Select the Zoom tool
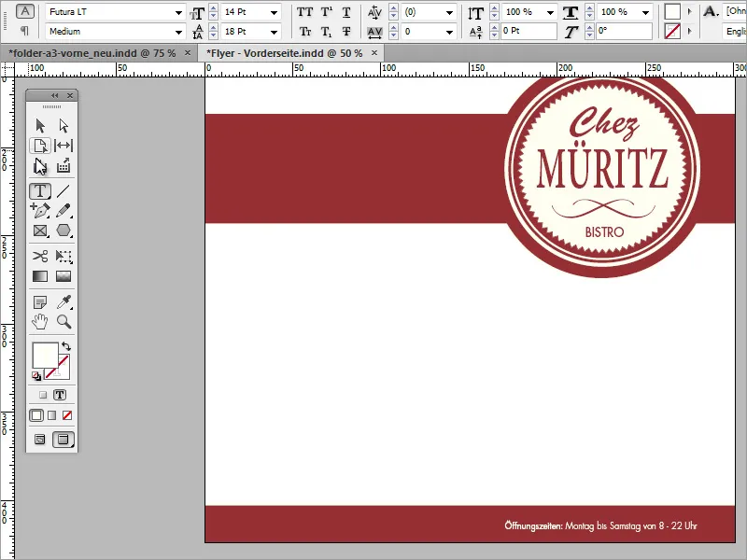 click(63, 322)
